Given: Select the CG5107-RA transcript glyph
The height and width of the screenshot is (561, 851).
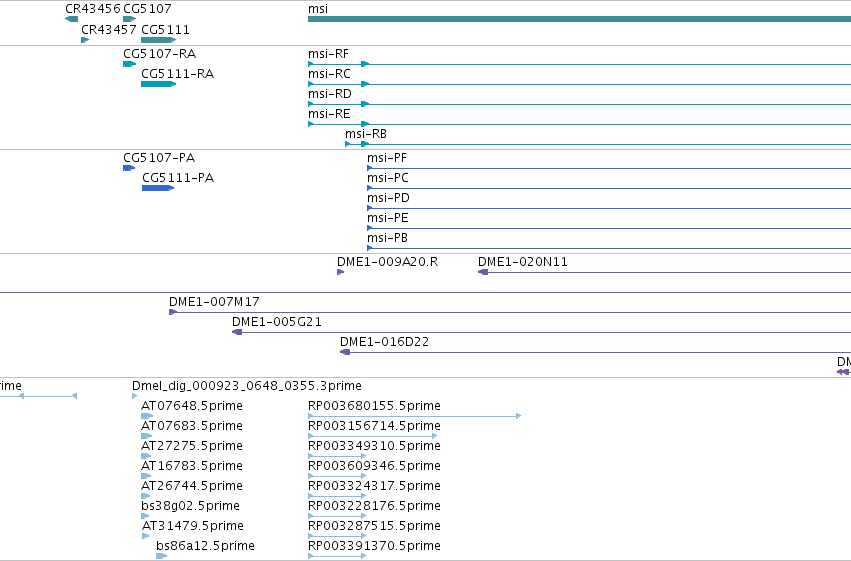Looking at the screenshot, I should click(x=129, y=64).
